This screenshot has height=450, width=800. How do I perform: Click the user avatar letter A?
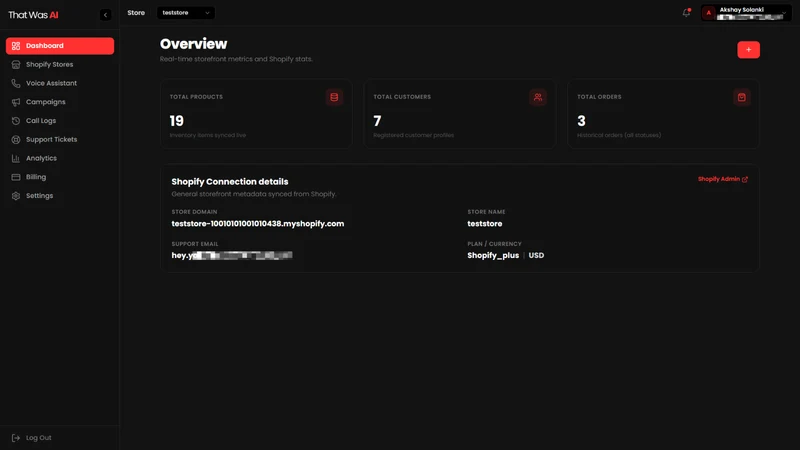pyautogui.click(x=709, y=13)
